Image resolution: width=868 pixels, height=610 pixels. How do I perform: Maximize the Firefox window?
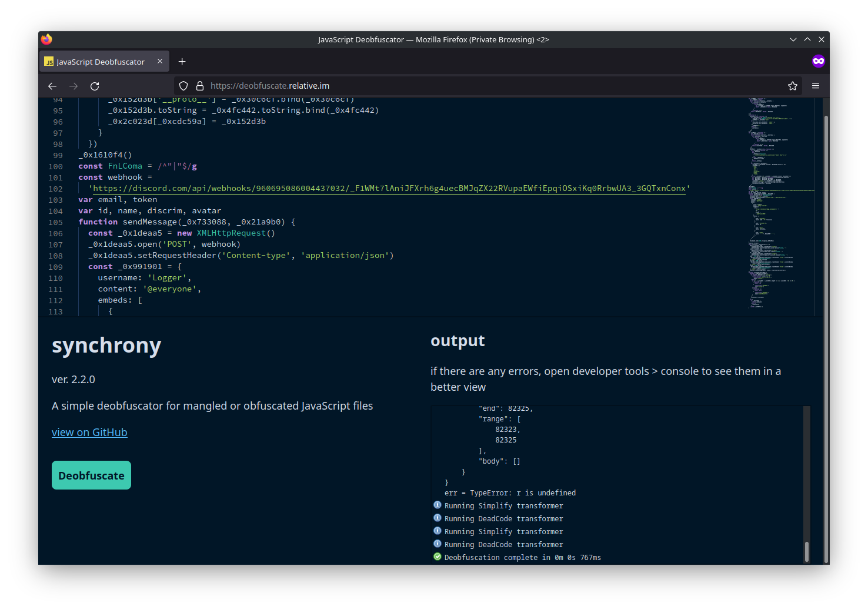click(x=807, y=39)
